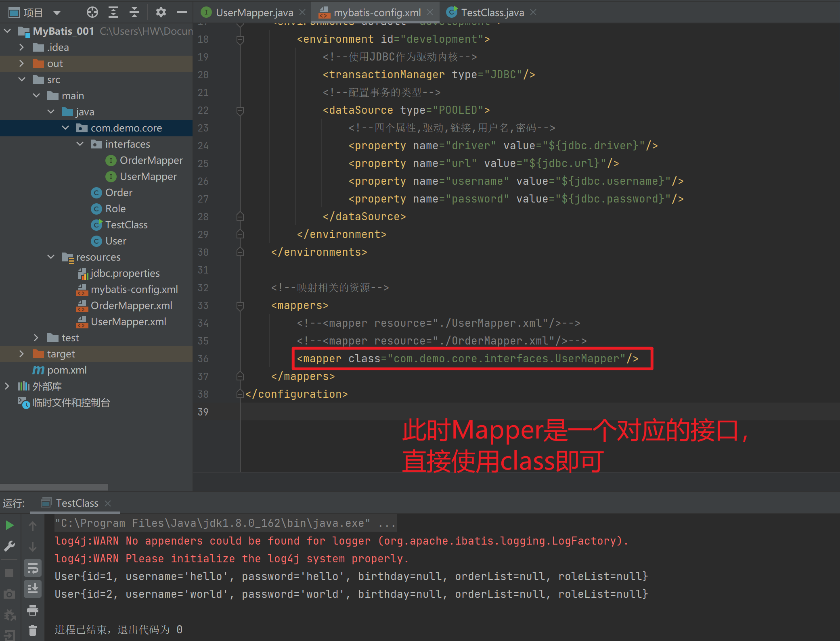Expand the test folder
The width and height of the screenshot is (840, 641).
pos(36,338)
